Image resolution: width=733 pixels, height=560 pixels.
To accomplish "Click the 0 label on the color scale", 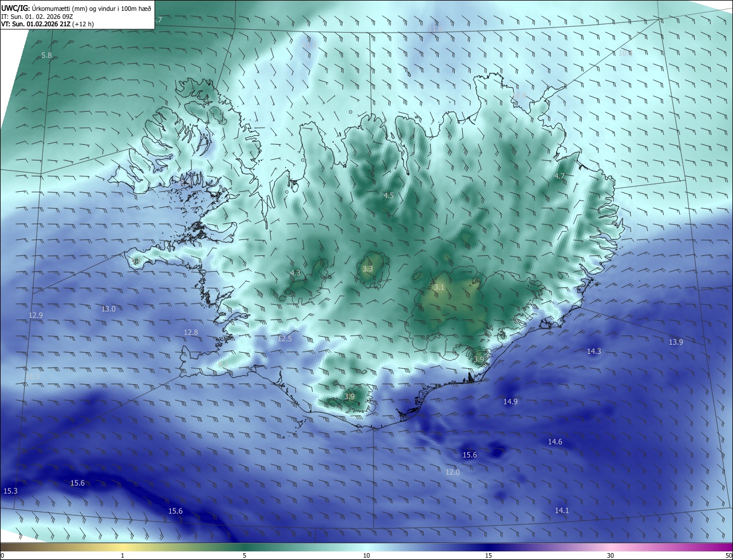I will 2,555.
